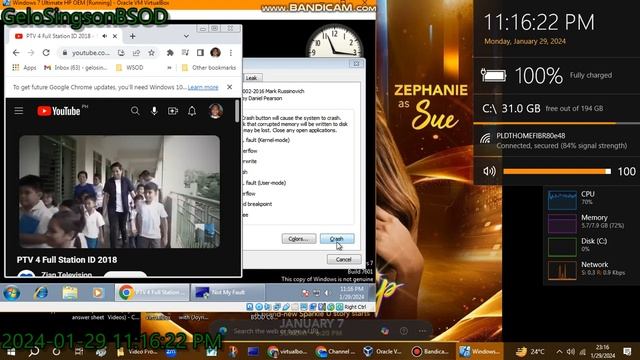
Task: Follow the Learn more link
Action: coord(203,87)
